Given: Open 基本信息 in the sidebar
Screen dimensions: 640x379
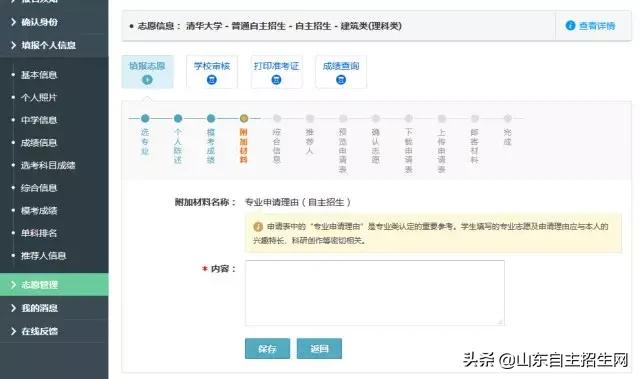Looking at the screenshot, I should pos(39,75).
